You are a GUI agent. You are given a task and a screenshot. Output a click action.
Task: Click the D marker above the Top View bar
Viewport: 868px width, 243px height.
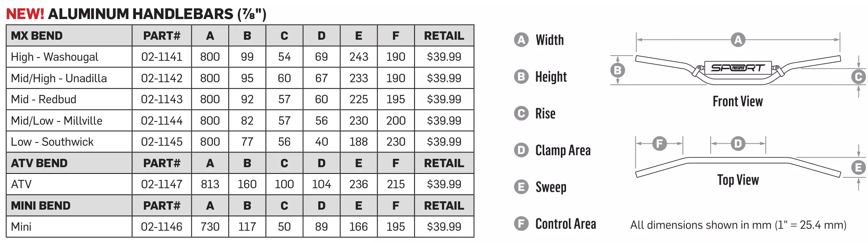click(738, 143)
